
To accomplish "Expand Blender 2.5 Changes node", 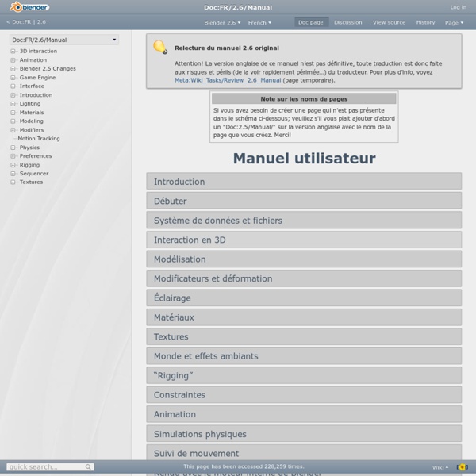I will tap(13, 68).
